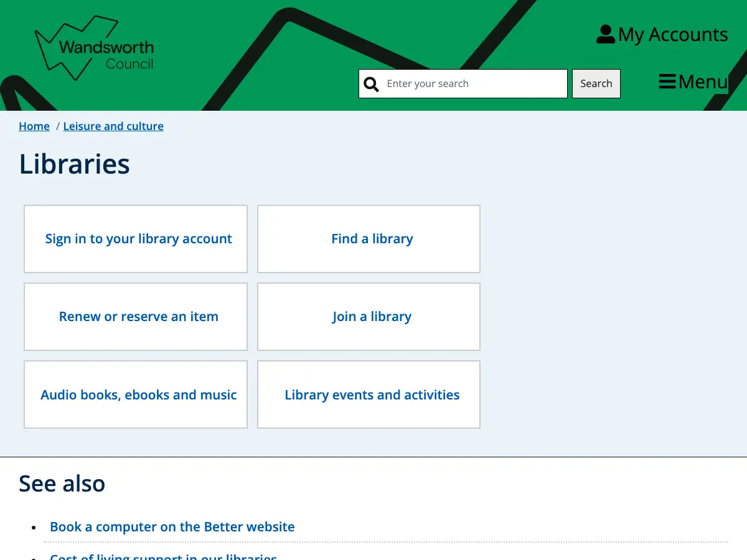Click the magnifying glass search icon

click(x=371, y=84)
